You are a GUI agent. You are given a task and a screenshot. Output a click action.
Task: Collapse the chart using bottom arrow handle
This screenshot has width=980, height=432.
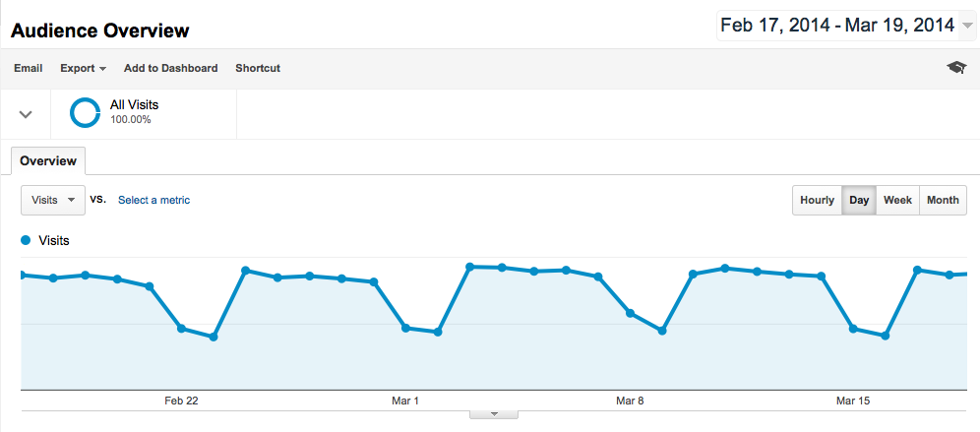click(496, 414)
